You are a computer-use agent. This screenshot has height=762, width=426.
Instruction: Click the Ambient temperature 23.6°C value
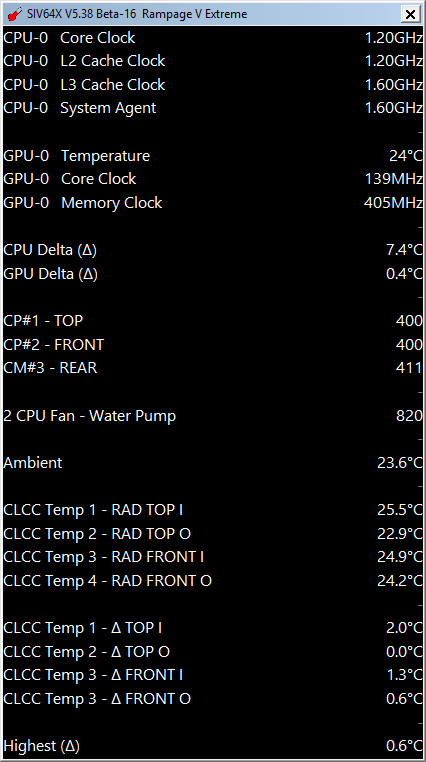400,463
